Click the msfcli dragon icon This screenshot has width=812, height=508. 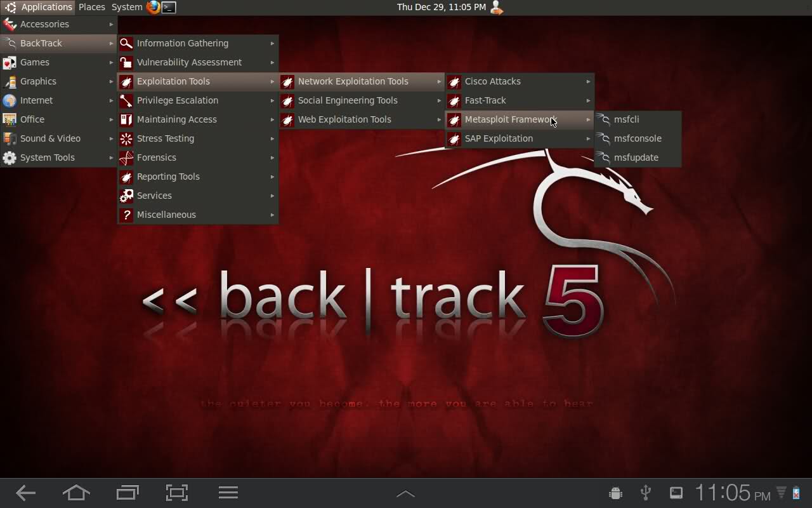603,119
